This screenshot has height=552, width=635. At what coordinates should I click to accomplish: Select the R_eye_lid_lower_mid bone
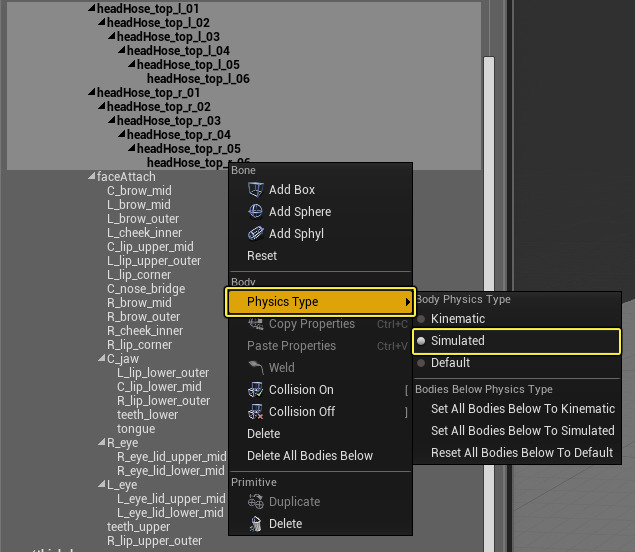tap(171, 471)
